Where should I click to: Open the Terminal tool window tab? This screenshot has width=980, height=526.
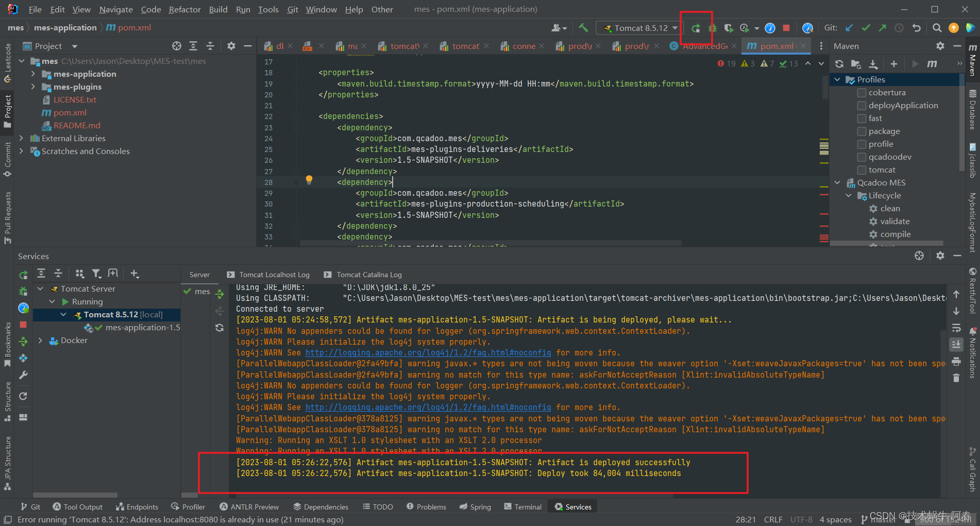523,507
